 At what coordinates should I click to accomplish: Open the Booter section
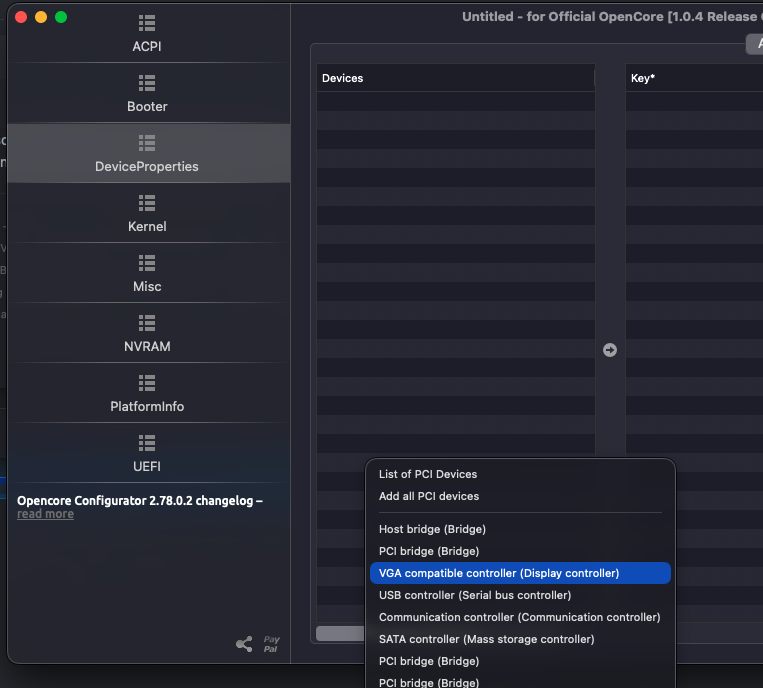pos(147,93)
